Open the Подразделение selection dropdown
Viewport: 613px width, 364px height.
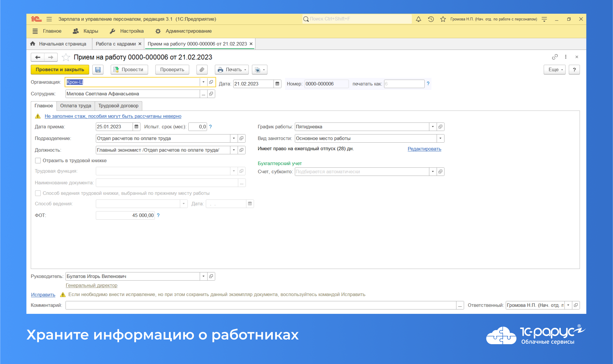coord(233,138)
